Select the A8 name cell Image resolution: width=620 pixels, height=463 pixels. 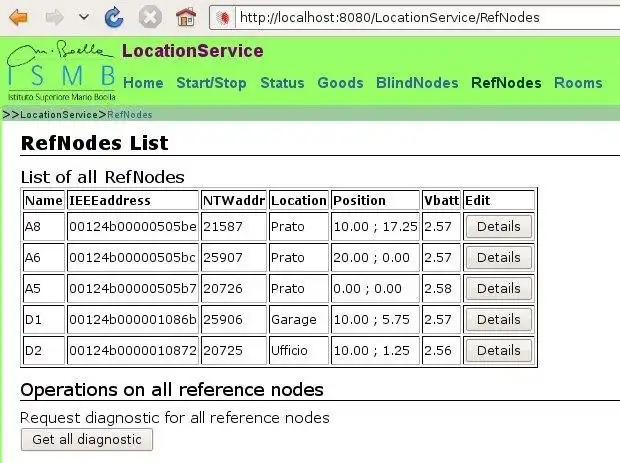[x=43, y=227]
